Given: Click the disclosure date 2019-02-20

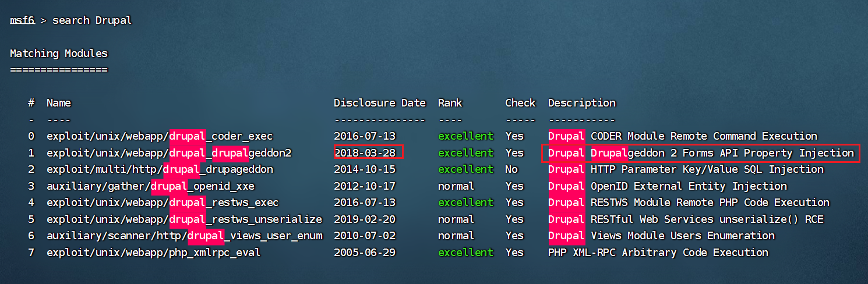Looking at the screenshot, I should coord(365,219).
